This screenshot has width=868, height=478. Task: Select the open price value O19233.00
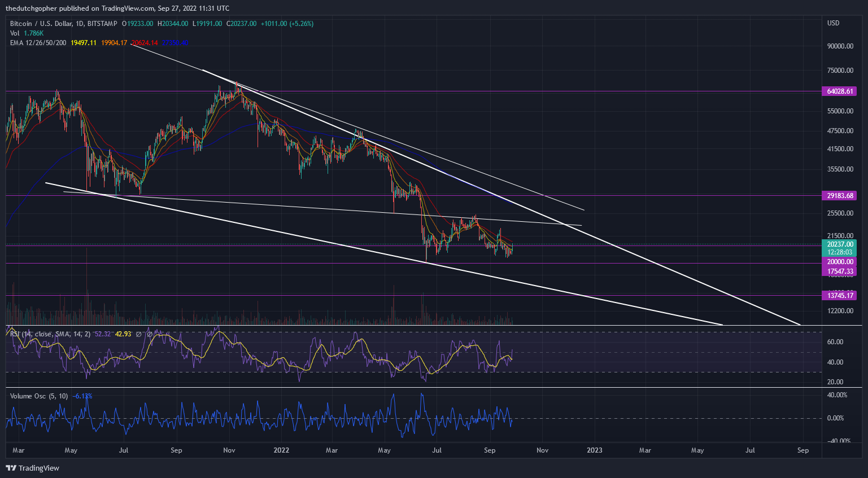coord(138,24)
